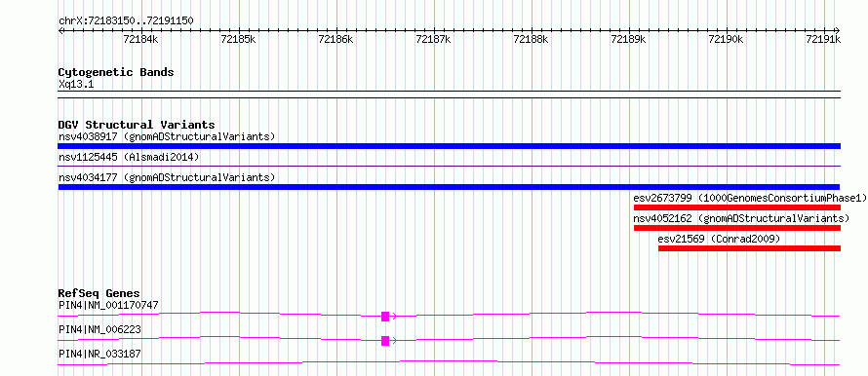Click the DGV Structural Variants track title
The width and height of the screenshot is (868, 376).
point(137,125)
